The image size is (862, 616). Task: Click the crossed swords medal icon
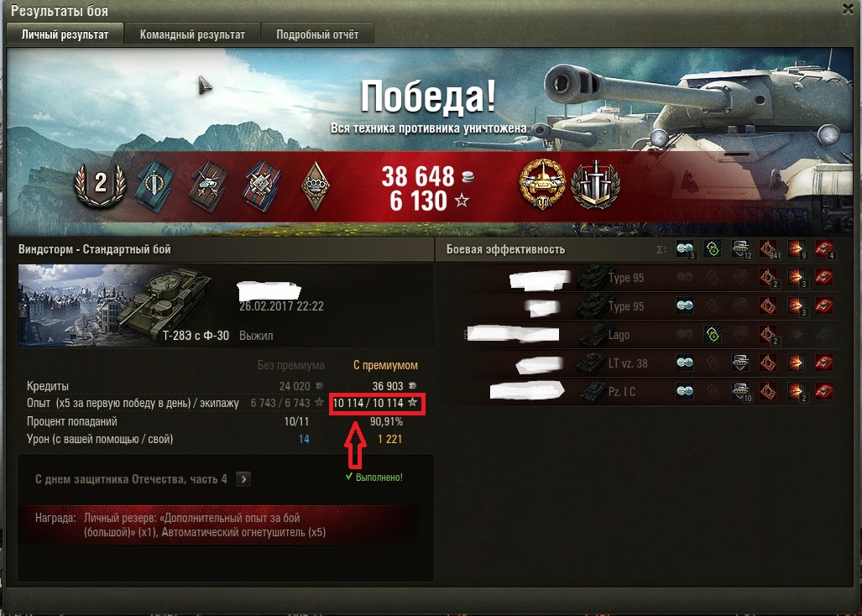tap(595, 184)
